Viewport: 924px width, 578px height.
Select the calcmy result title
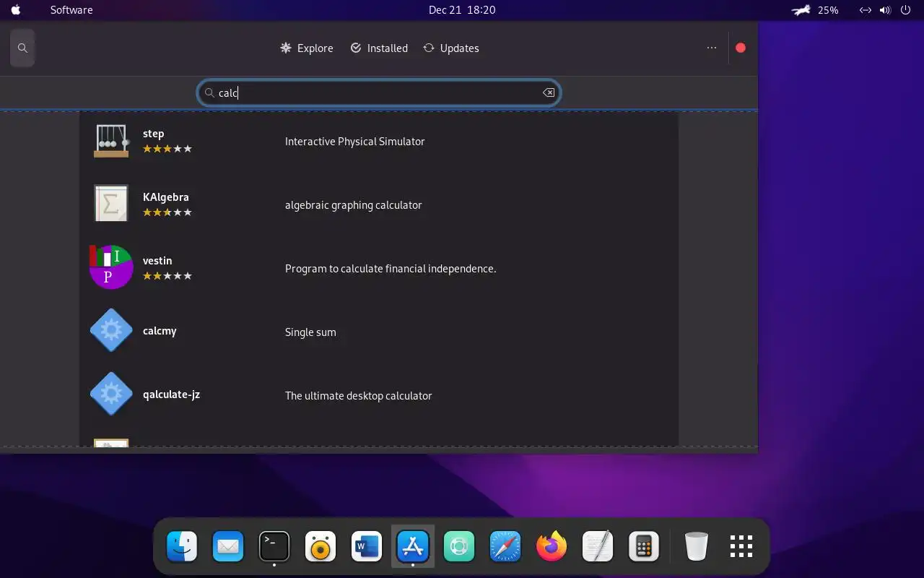[160, 331]
